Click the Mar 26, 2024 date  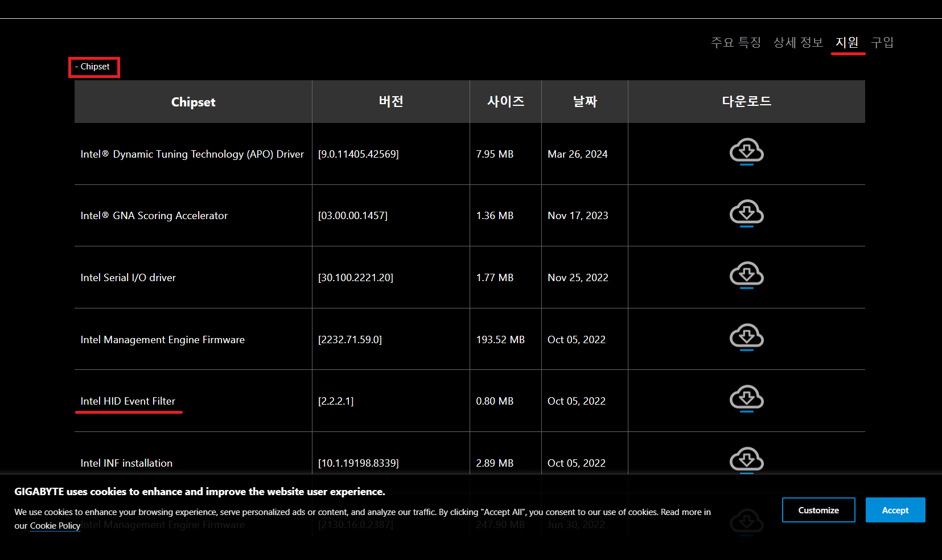(x=578, y=154)
